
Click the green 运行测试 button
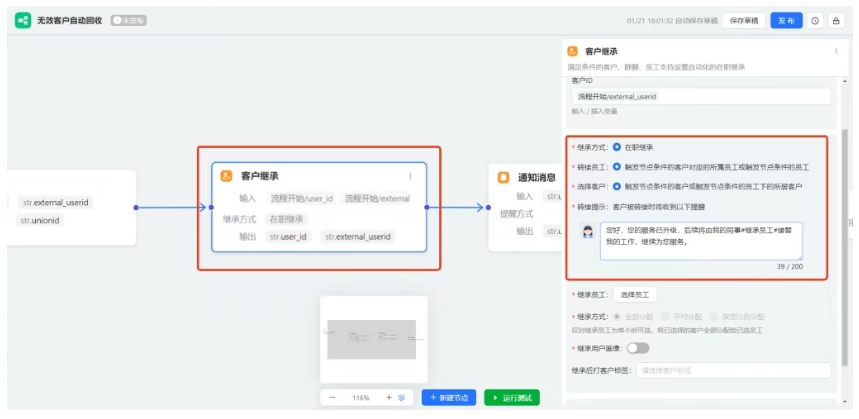point(512,398)
